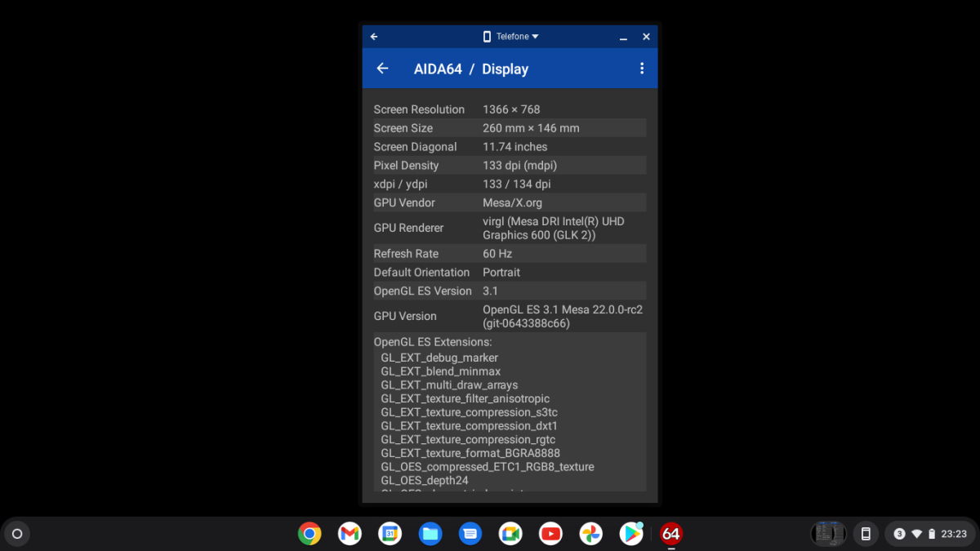The height and width of the screenshot is (551, 980).
Task: Open the Telefone window size dropdown
Action: click(x=511, y=37)
